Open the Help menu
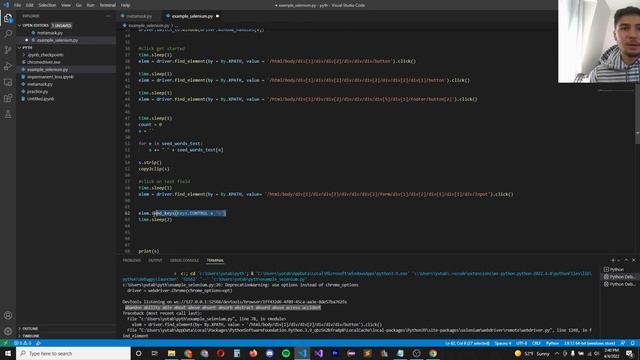This screenshot has height=360, width=640. point(125,5)
